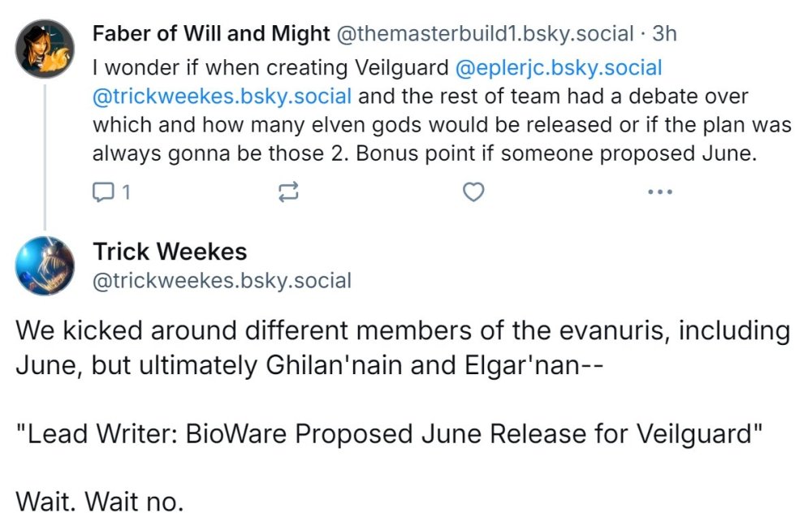
Task: Click the @trickweekes.bsky.social mention in Faber's post
Action: point(222,97)
